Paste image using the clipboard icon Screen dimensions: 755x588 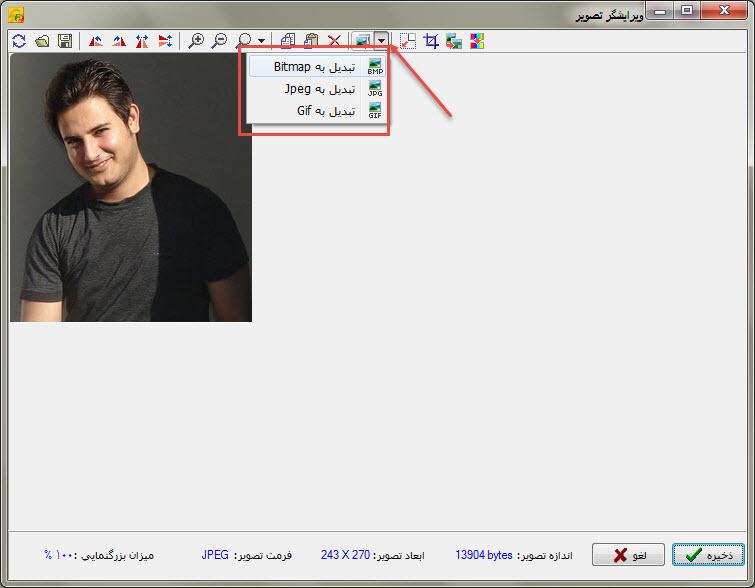pos(311,41)
